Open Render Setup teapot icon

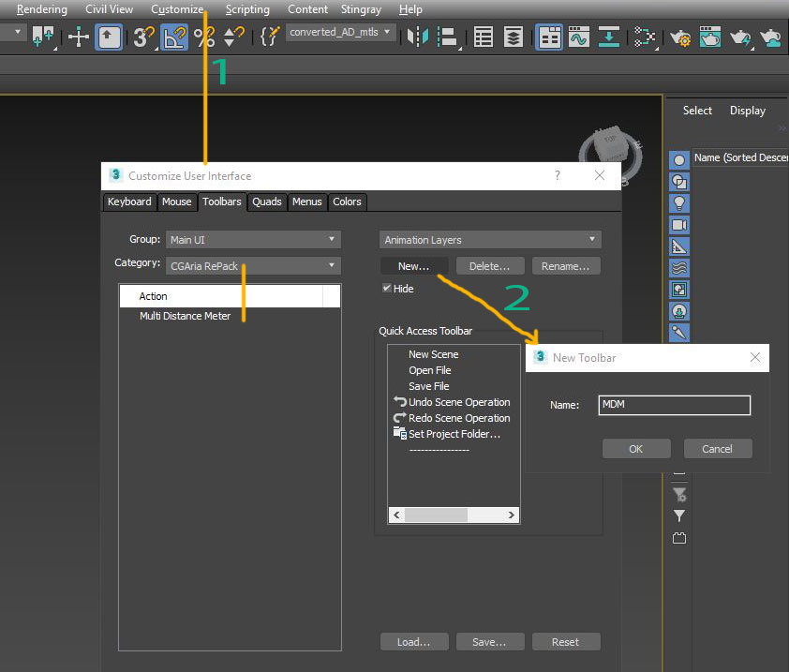tap(679, 37)
